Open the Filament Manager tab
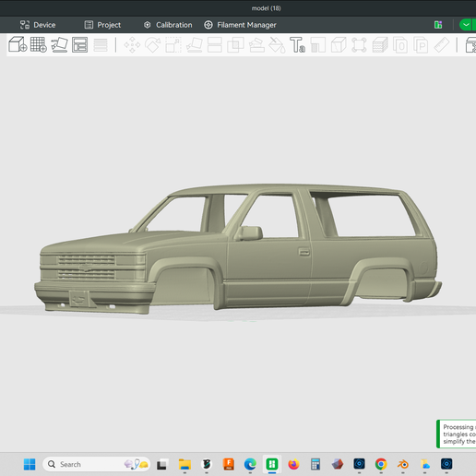Viewport: 476px width, 476px height. pos(240,25)
